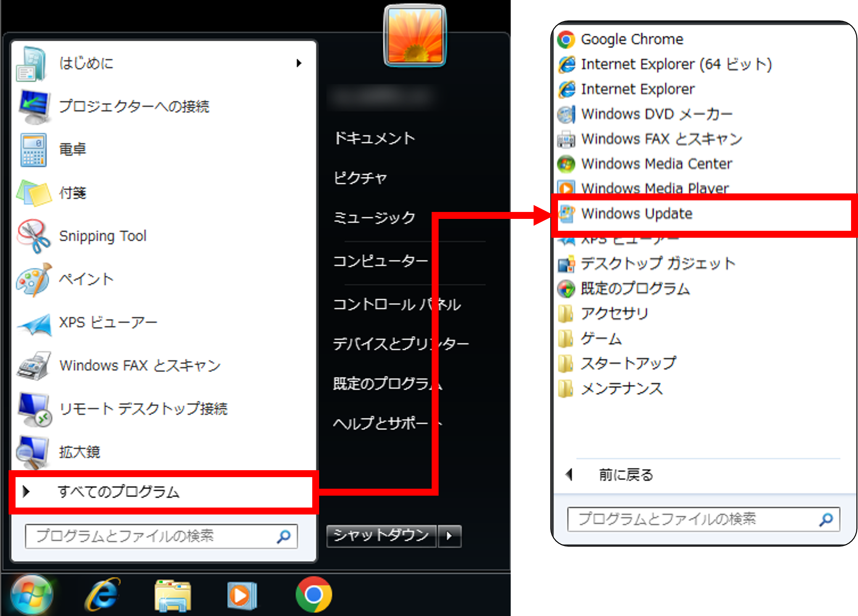Click the Windows Start orb
This screenshot has width=858, height=616.
pos(32,595)
